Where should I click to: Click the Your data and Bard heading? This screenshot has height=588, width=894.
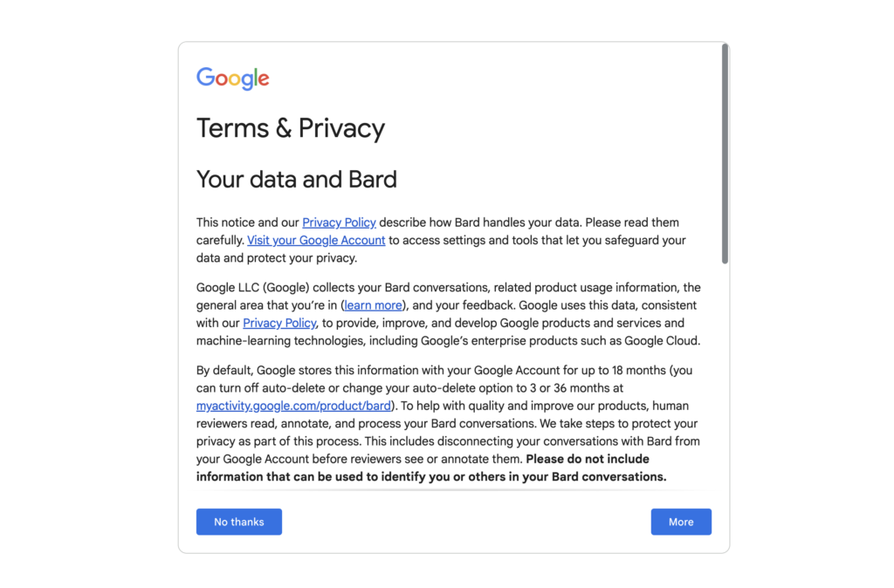coord(297,180)
